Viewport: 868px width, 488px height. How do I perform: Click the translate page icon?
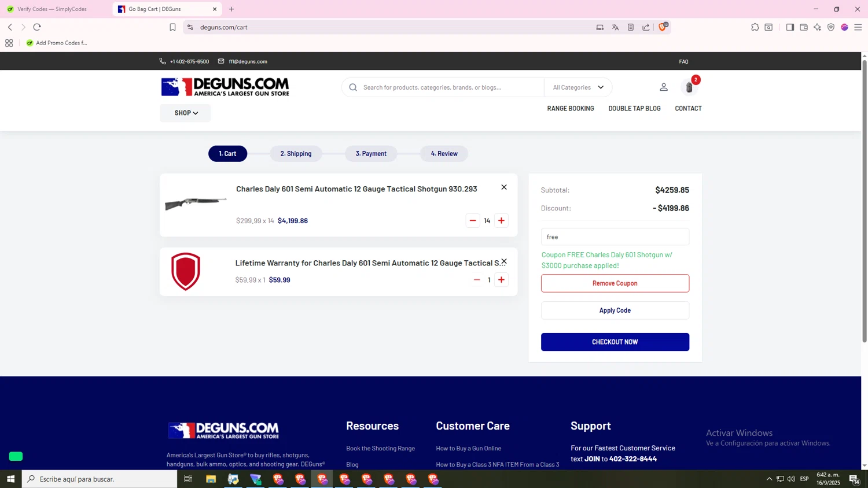tap(615, 27)
